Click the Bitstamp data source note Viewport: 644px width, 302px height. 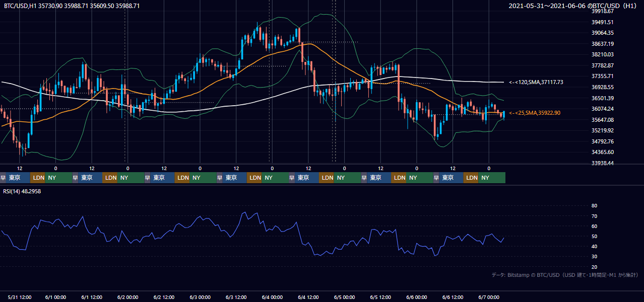(565, 275)
